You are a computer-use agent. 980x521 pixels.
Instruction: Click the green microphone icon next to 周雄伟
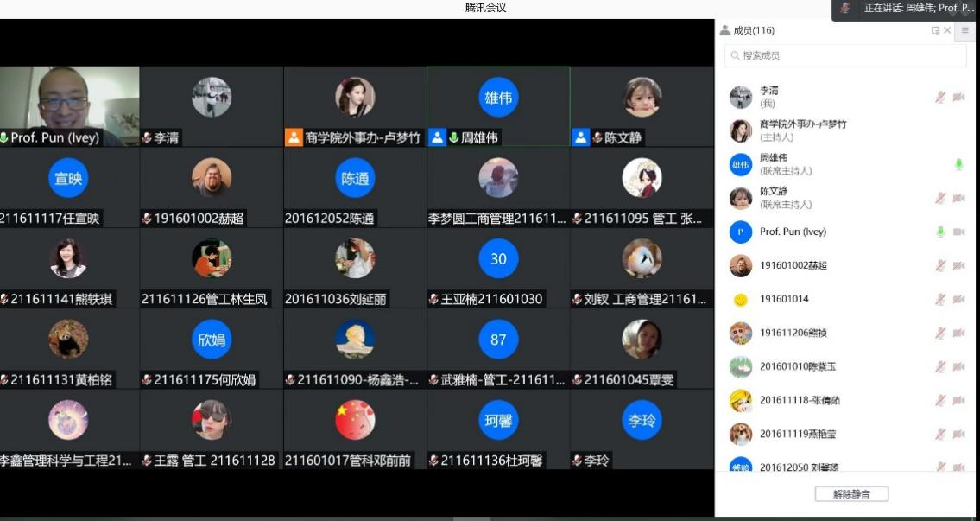[x=958, y=165]
